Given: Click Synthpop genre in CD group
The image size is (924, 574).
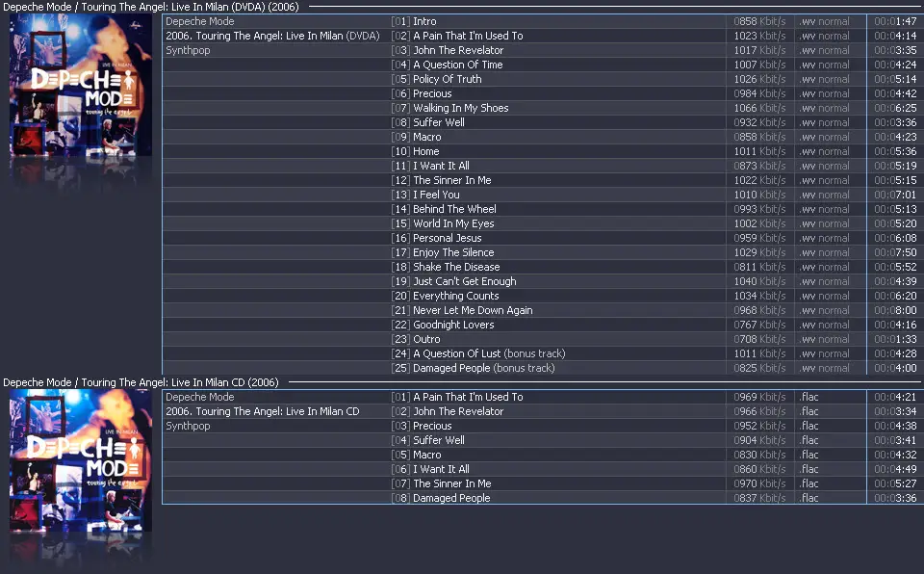Looking at the screenshot, I should tap(188, 427).
